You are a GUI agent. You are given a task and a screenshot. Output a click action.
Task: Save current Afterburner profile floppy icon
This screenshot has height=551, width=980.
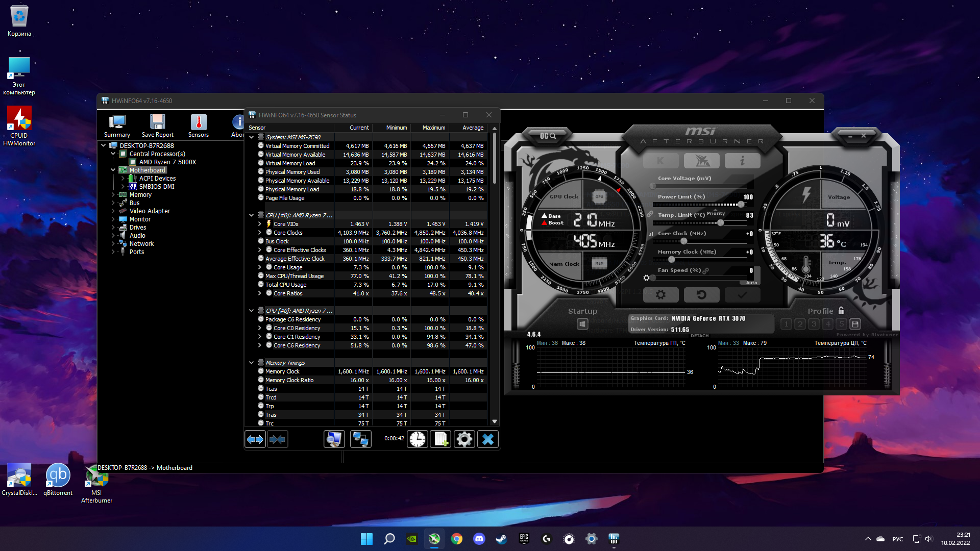[x=855, y=324]
